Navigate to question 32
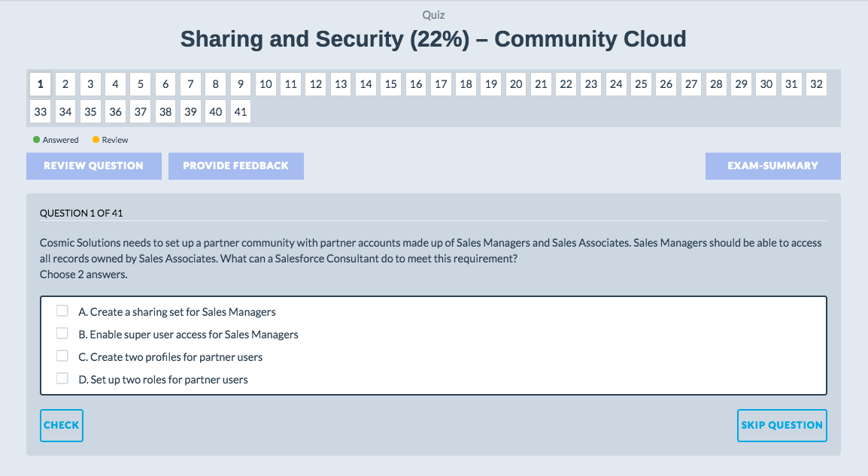Image resolution: width=868 pixels, height=476 pixels. (817, 84)
